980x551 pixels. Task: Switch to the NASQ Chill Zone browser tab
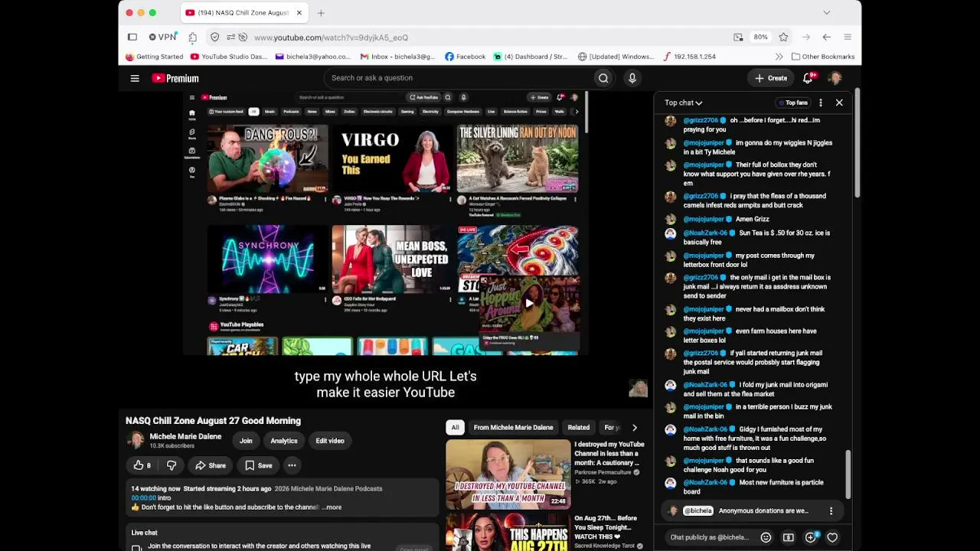coord(244,13)
